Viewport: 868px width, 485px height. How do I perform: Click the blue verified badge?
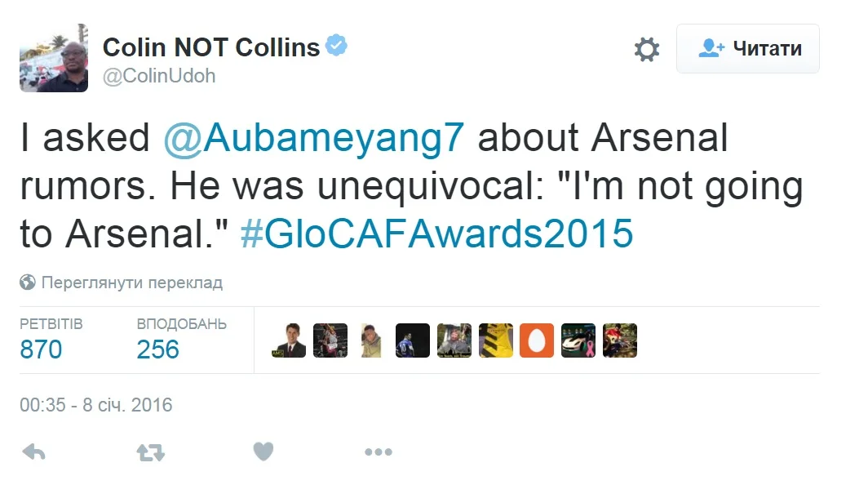tap(336, 47)
